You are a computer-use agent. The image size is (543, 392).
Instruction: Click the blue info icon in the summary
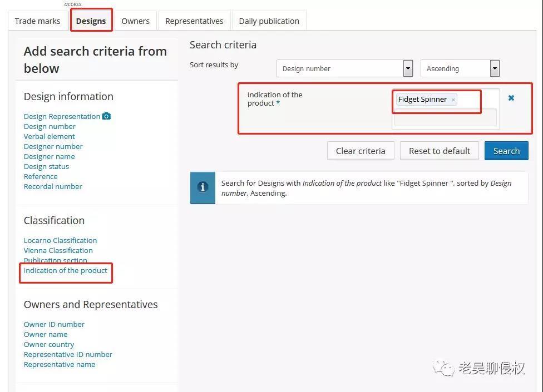(x=203, y=187)
